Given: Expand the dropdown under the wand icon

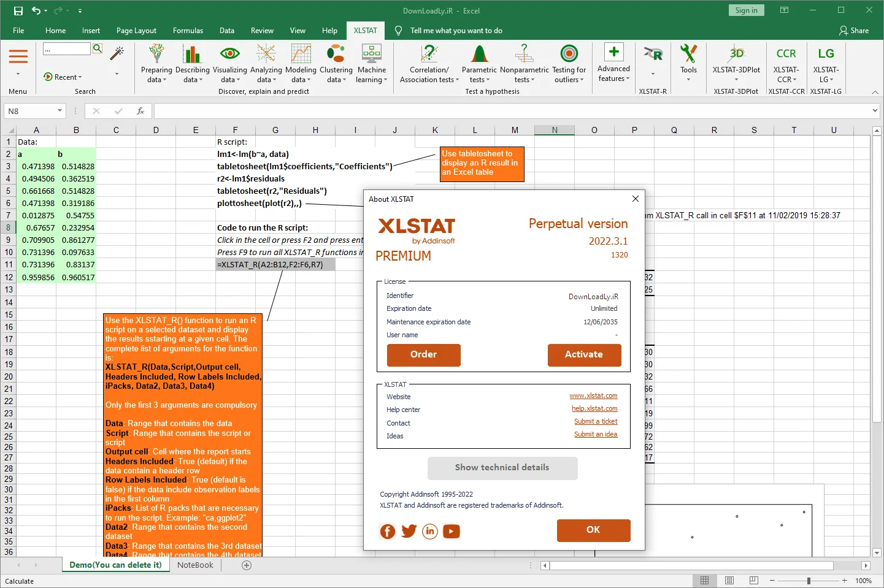Looking at the screenshot, I should click(x=117, y=74).
